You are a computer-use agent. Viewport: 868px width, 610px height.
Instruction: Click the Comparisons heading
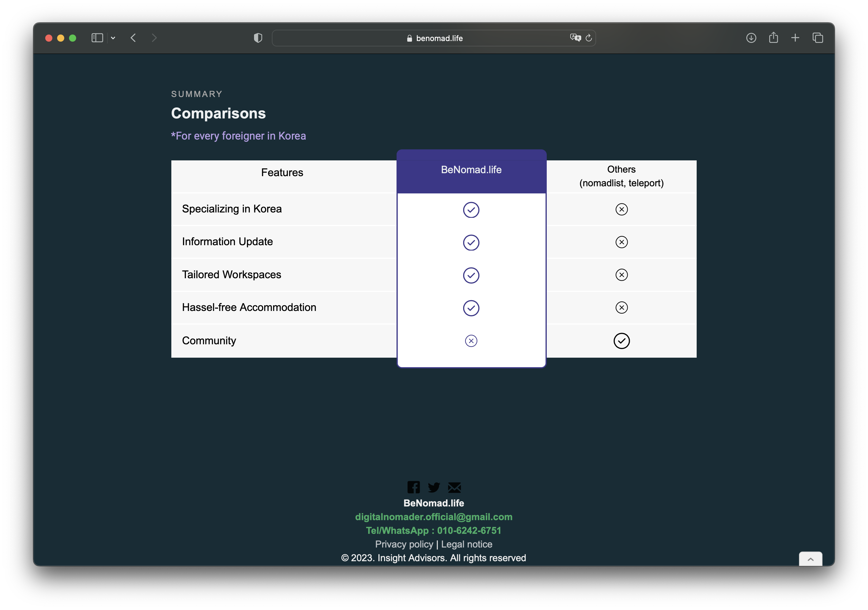click(x=218, y=113)
